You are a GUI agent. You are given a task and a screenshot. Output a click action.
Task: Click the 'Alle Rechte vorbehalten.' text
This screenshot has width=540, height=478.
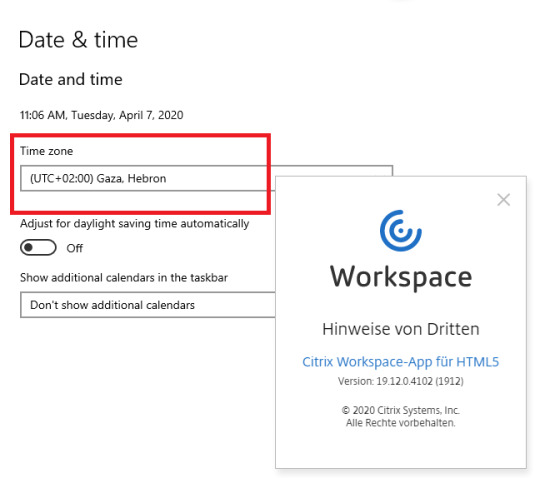401,423
